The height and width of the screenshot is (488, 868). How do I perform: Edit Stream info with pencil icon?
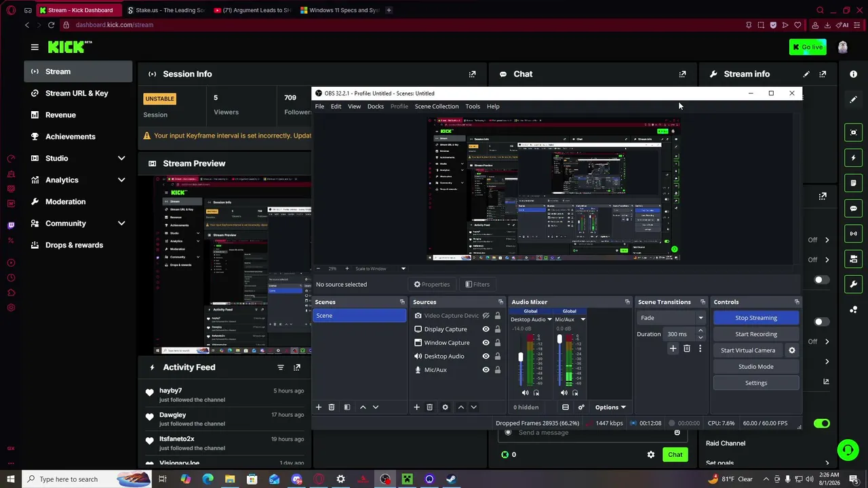tap(806, 74)
